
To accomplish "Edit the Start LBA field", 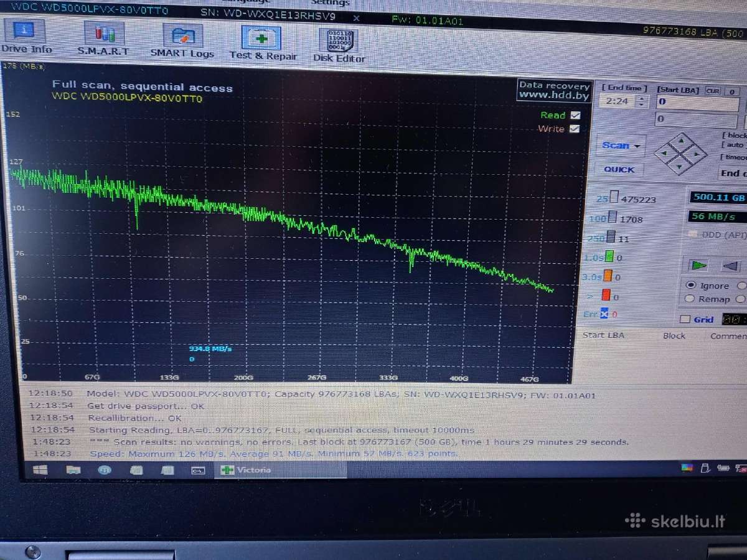I will 698,102.
